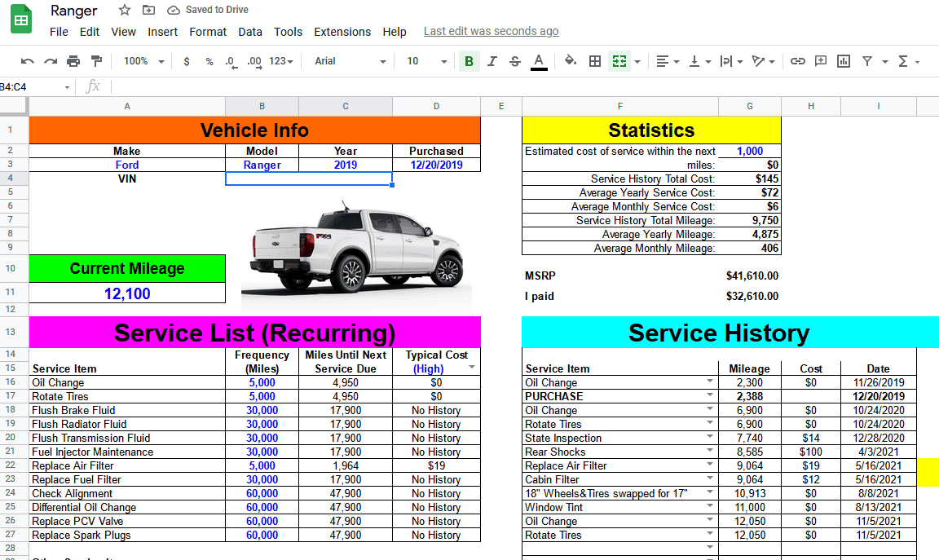Open text wrapping options
The image size is (939, 560).
tap(731, 61)
